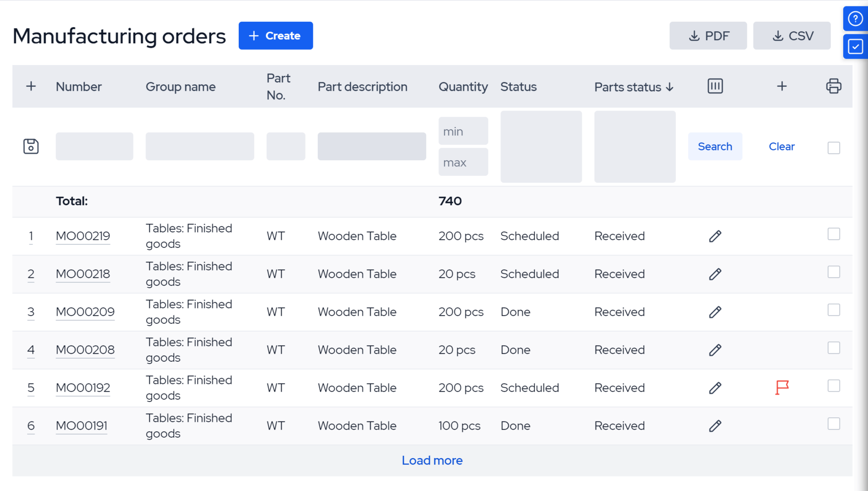Open the saved filters save icon
Screen dimensions: 868x491
[31, 146]
